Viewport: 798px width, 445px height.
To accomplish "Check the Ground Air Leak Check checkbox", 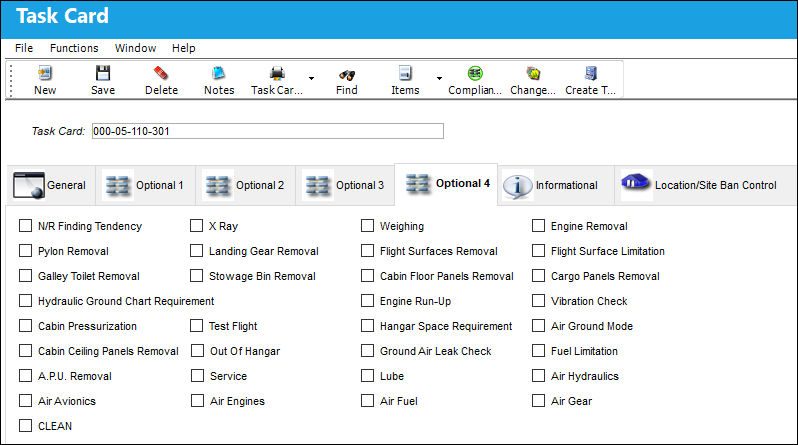I will (x=367, y=350).
